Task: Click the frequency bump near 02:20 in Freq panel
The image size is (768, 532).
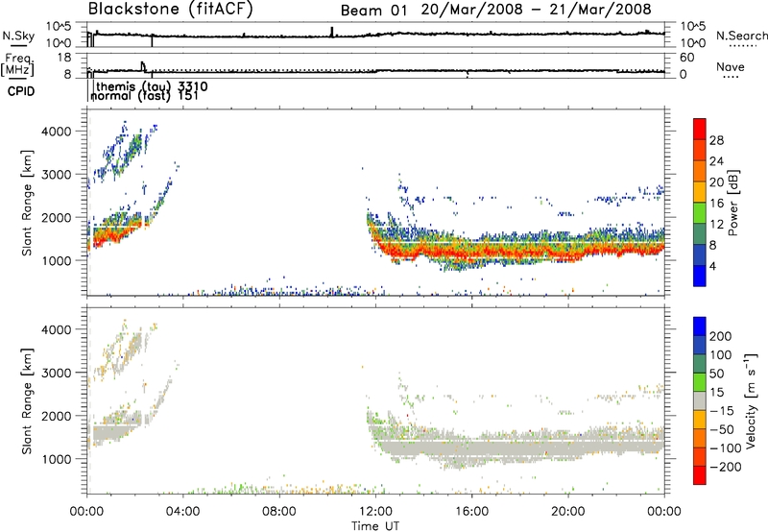Action: [x=143, y=66]
